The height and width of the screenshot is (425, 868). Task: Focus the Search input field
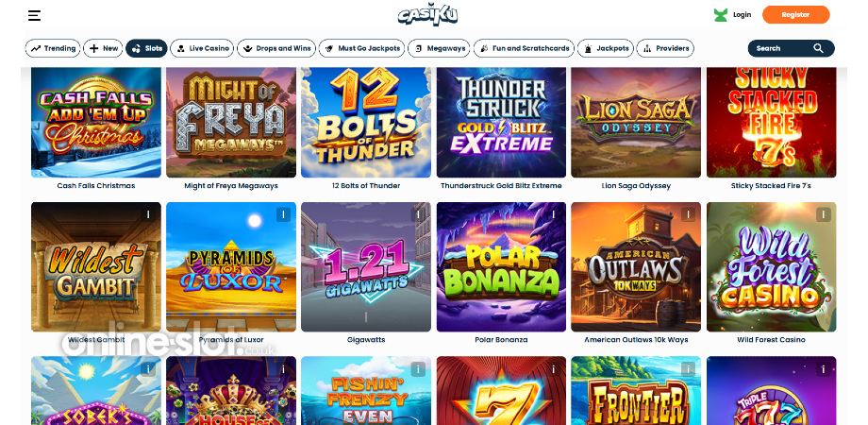pos(791,48)
